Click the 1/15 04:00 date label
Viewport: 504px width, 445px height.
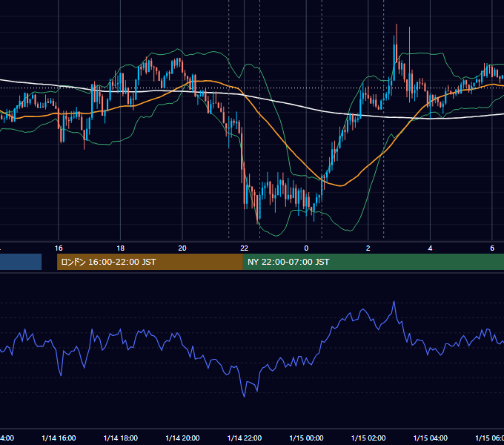[x=430, y=438]
